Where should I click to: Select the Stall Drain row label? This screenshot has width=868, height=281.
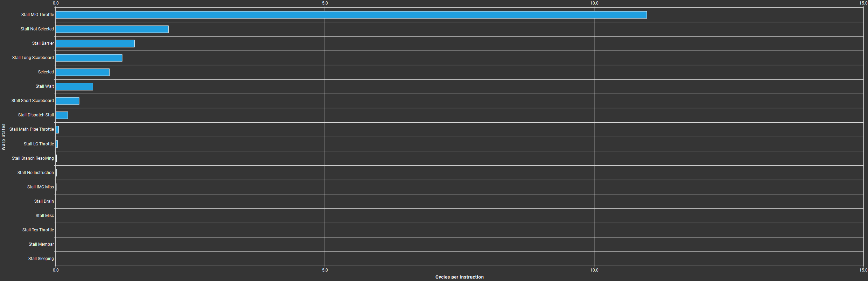point(44,201)
